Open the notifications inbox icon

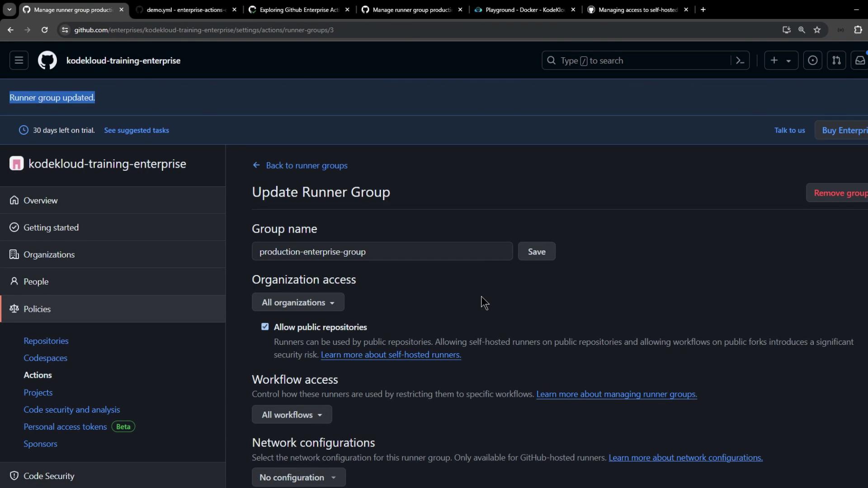click(860, 61)
